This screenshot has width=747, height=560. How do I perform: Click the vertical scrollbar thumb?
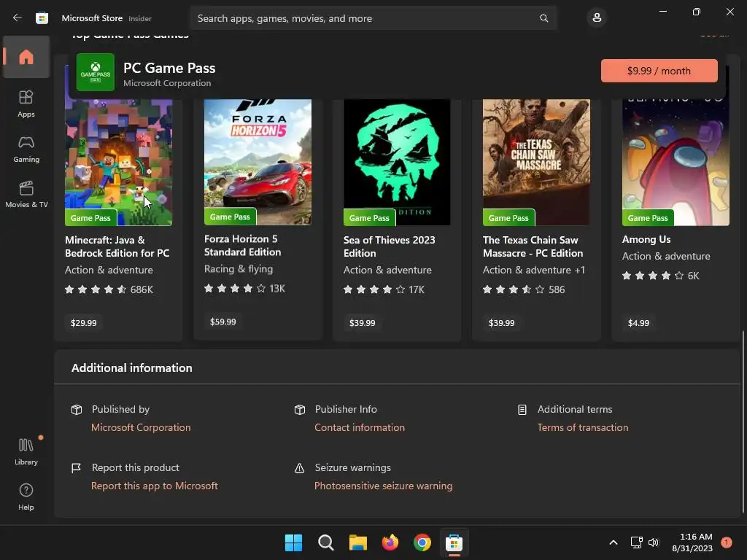pyautogui.click(x=743, y=422)
